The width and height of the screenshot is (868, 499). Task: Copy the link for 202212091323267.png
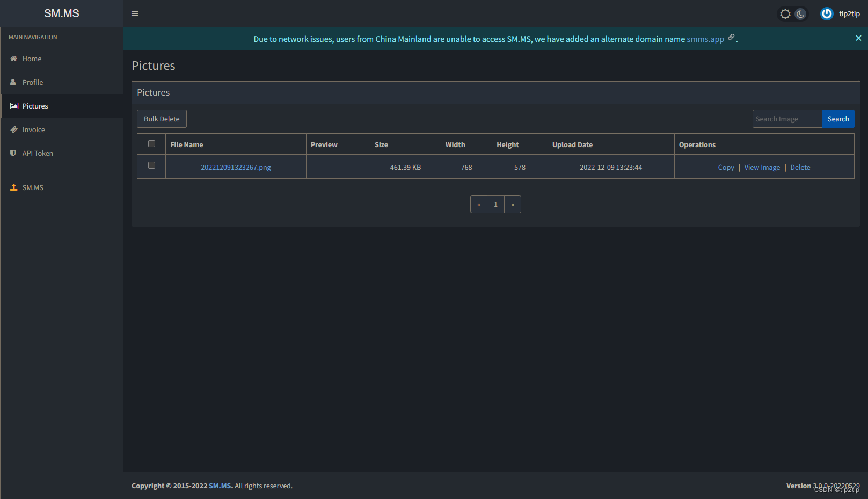(726, 168)
